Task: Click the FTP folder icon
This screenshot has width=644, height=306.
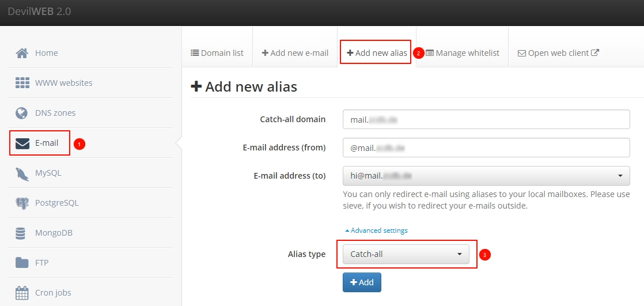Action: 22,263
